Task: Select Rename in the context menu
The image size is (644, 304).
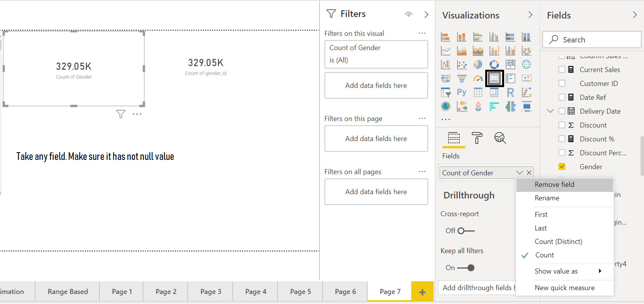Action: 565,198
